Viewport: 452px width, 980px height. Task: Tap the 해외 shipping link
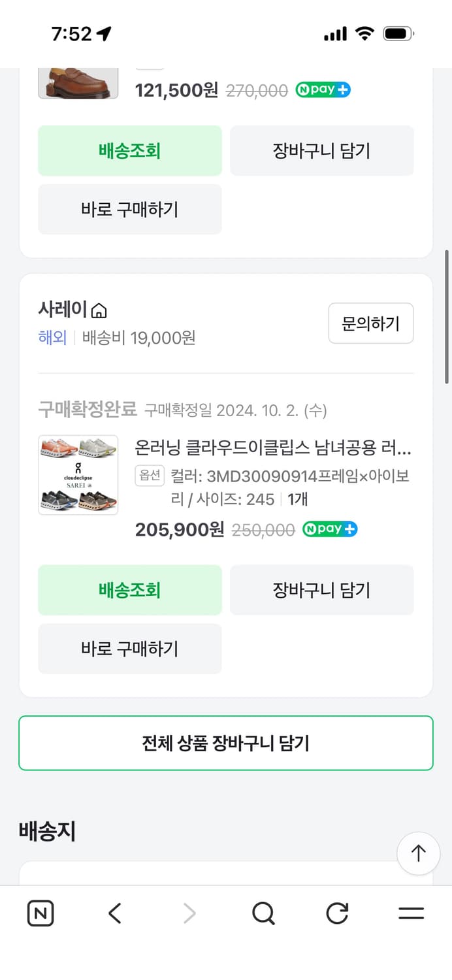pos(52,337)
